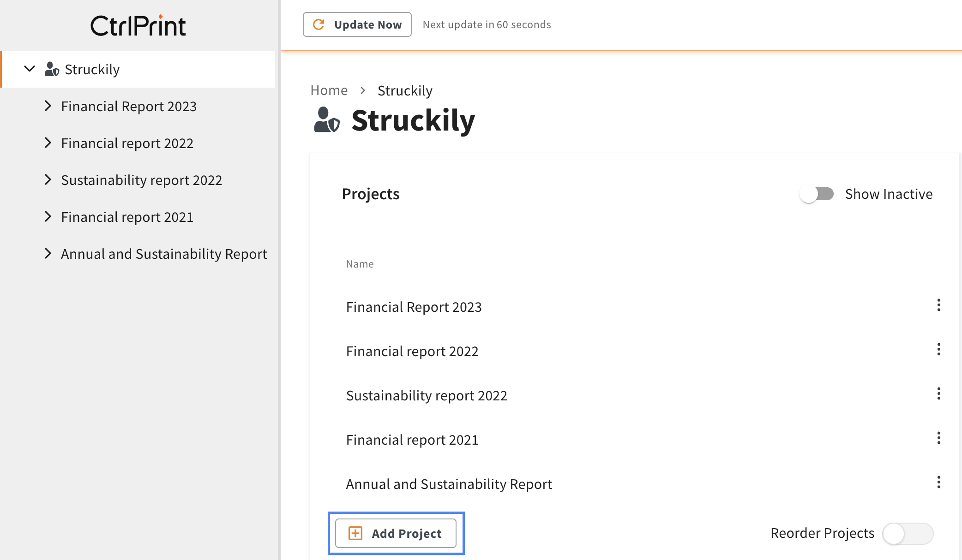This screenshot has width=962, height=560.
Task: Click the Struckily company icon beside page title
Action: pos(327,120)
